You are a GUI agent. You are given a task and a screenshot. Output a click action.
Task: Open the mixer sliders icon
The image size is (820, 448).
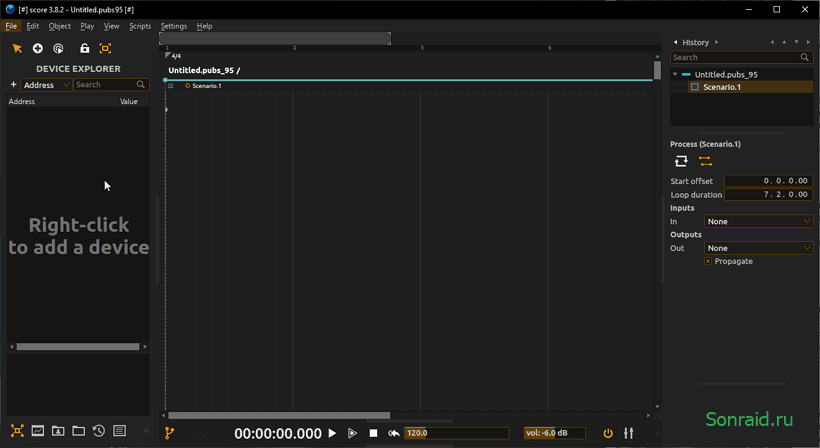(x=629, y=433)
